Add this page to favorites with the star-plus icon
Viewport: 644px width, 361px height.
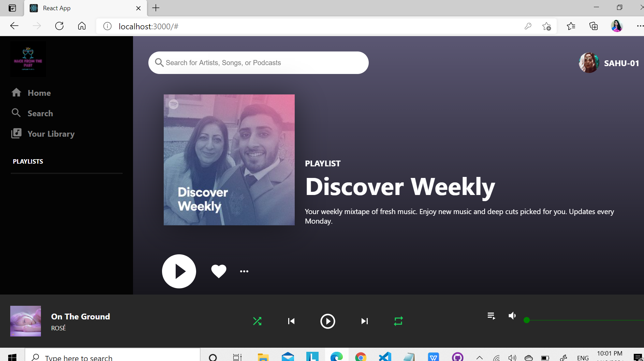pos(546,26)
